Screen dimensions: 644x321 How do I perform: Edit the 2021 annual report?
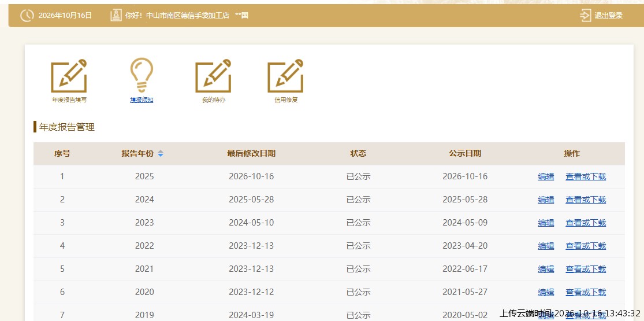546,269
